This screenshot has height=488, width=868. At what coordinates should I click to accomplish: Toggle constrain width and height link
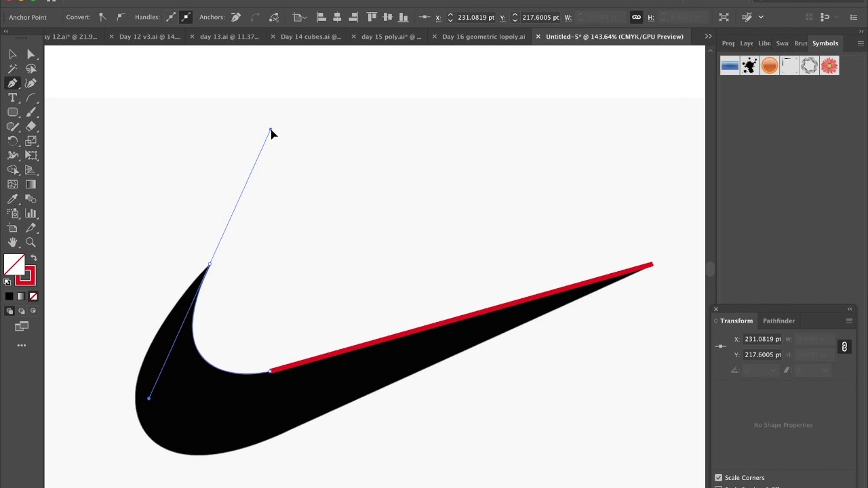(636, 17)
